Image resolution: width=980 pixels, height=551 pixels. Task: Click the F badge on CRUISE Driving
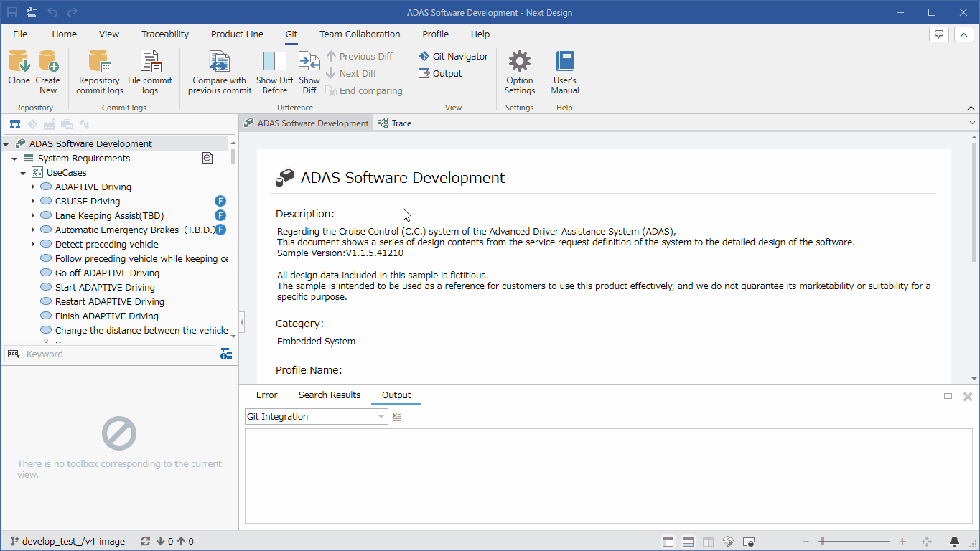(x=220, y=201)
